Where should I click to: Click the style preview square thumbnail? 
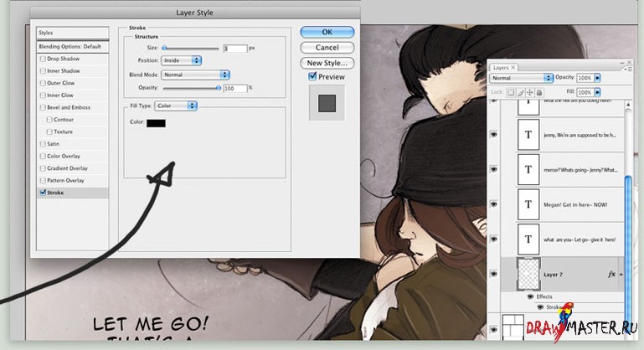pos(327,104)
